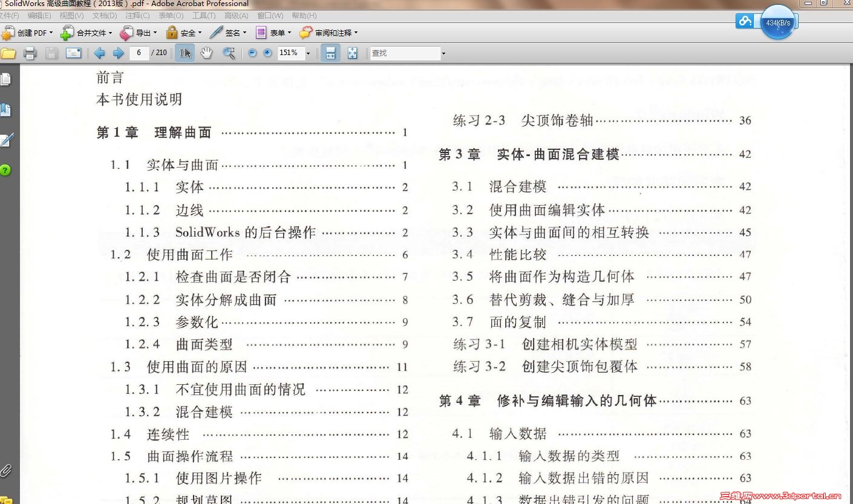Click the 3.3 实体与曲面间的相互转换 entry
The height and width of the screenshot is (504, 853).
(602, 232)
